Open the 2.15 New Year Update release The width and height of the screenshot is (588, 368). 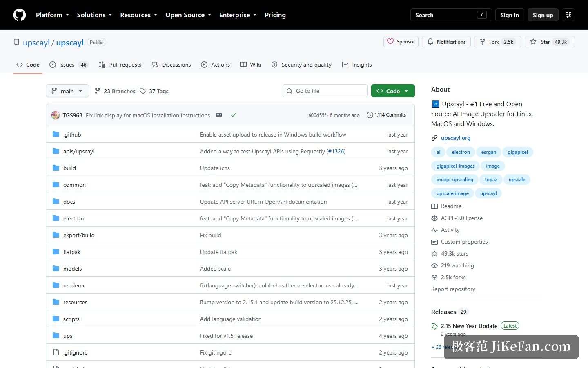(469, 326)
